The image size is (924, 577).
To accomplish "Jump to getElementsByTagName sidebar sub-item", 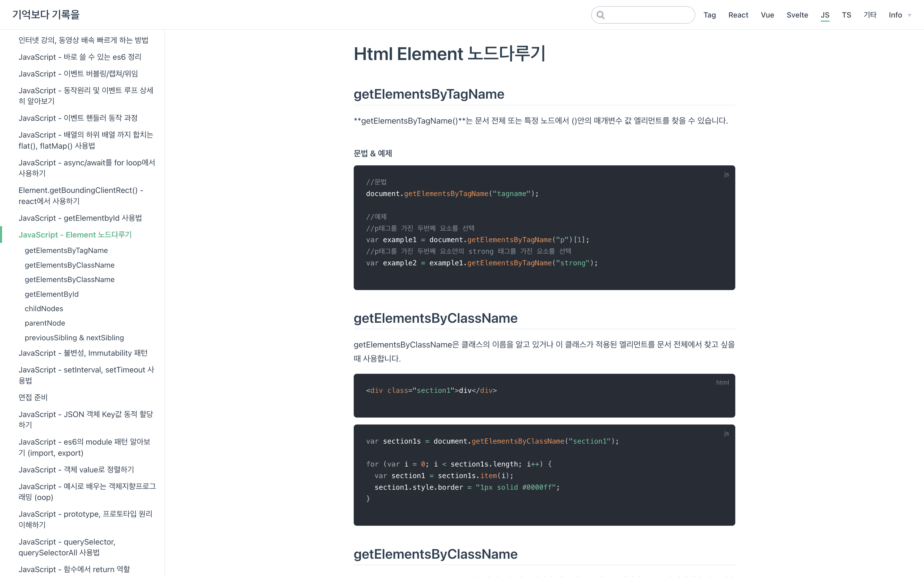I will coord(66,250).
